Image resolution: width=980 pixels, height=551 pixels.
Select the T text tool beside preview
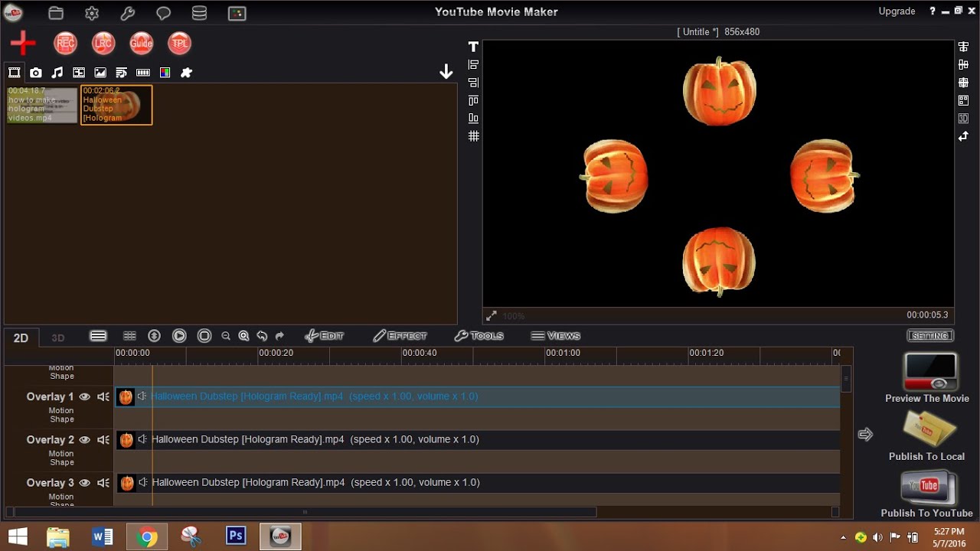pyautogui.click(x=473, y=47)
